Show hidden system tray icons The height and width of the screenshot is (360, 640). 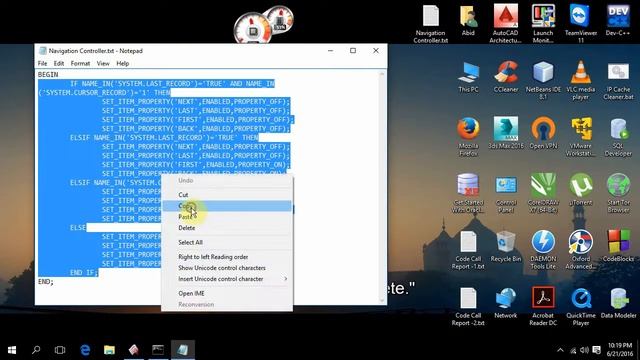coord(560,350)
